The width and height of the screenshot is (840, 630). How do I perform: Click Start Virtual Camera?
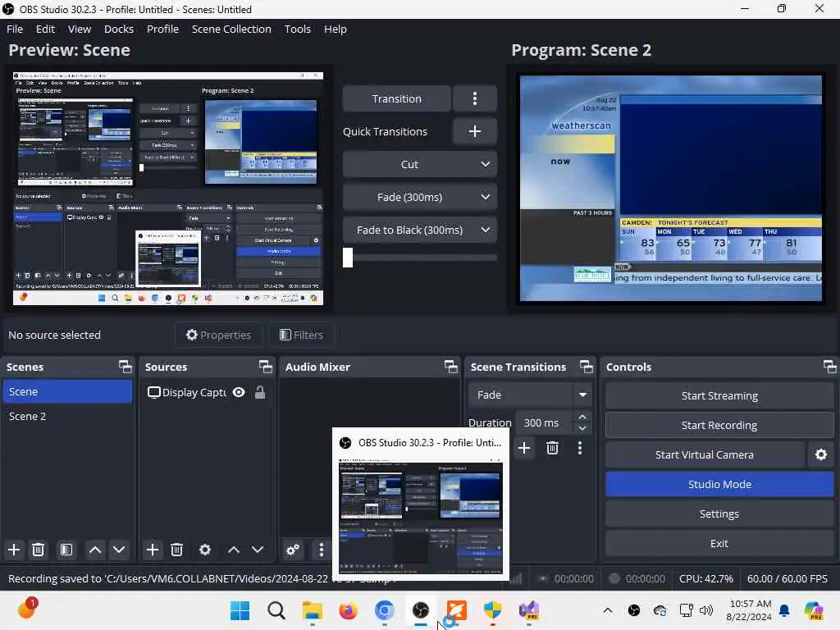pos(705,454)
